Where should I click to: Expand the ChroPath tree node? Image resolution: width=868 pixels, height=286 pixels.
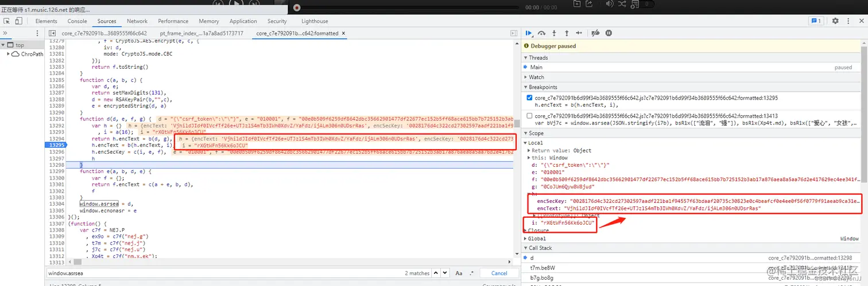coord(9,54)
